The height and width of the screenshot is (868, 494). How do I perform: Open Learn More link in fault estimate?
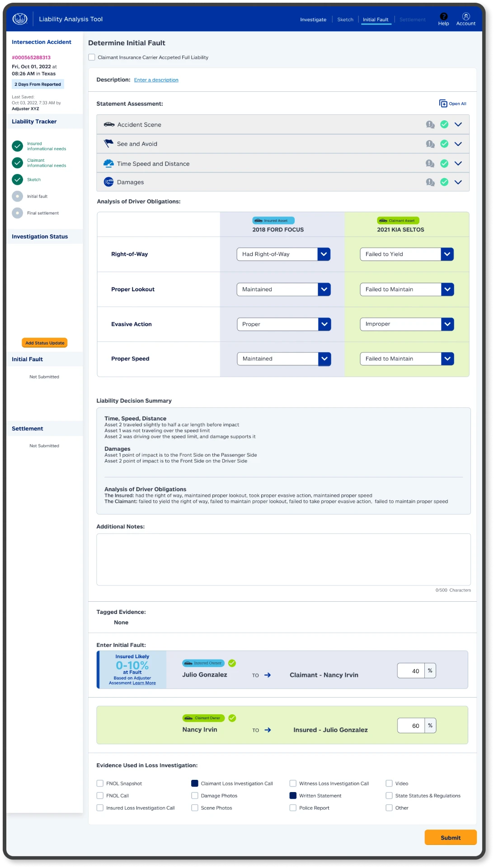(144, 683)
